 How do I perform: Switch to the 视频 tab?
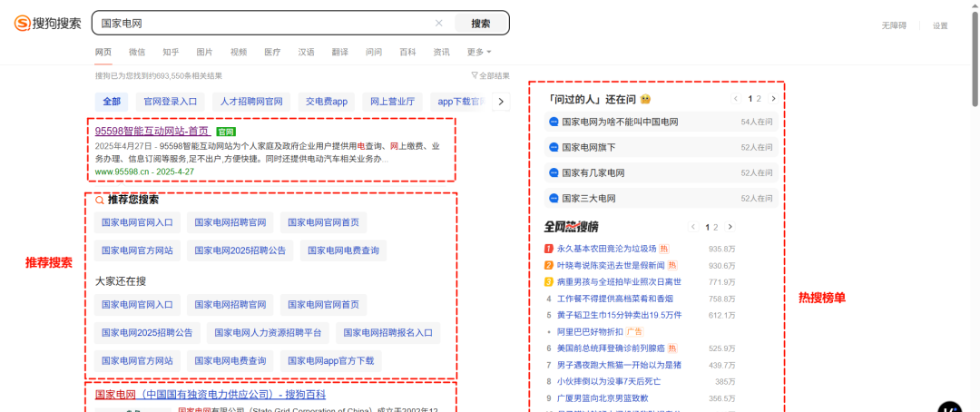coord(238,52)
